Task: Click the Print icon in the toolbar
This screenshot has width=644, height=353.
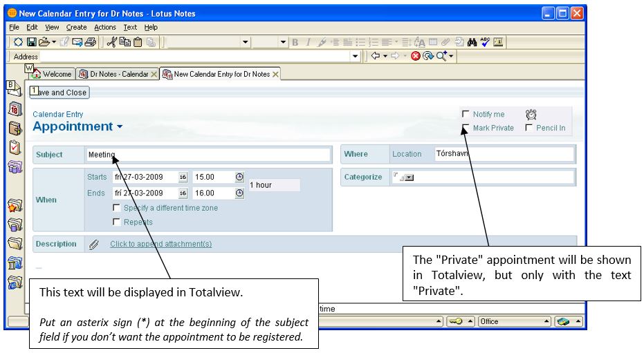Action: coord(91,42)
